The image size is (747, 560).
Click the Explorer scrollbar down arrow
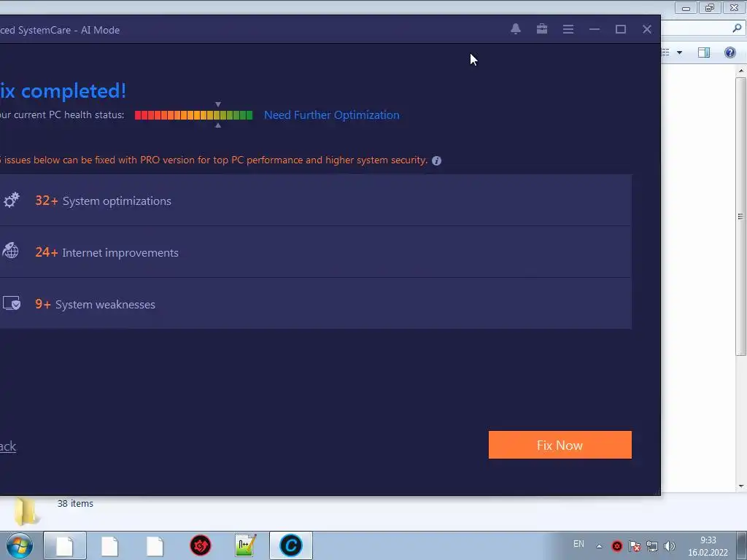click(741, 486)
